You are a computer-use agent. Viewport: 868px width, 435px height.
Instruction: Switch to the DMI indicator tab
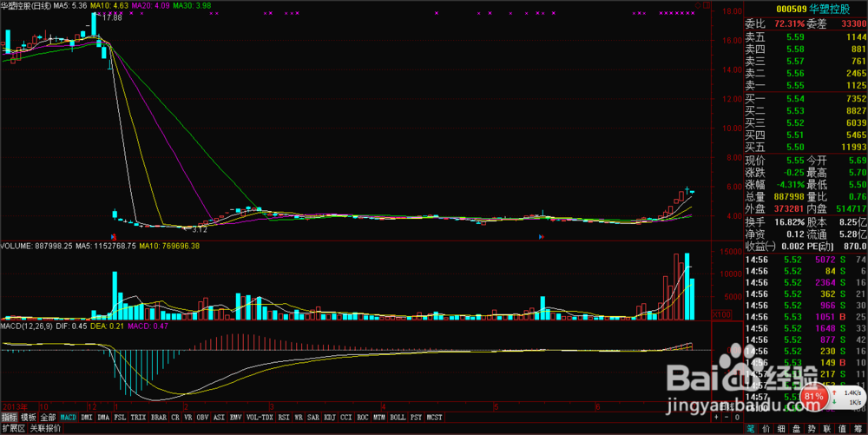(86, 418)
